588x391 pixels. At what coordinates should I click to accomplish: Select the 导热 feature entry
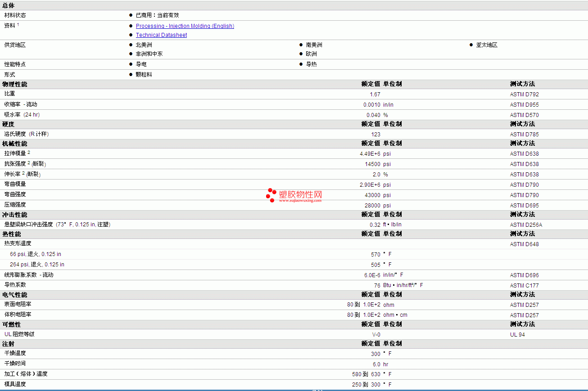(x=312, y=64)
